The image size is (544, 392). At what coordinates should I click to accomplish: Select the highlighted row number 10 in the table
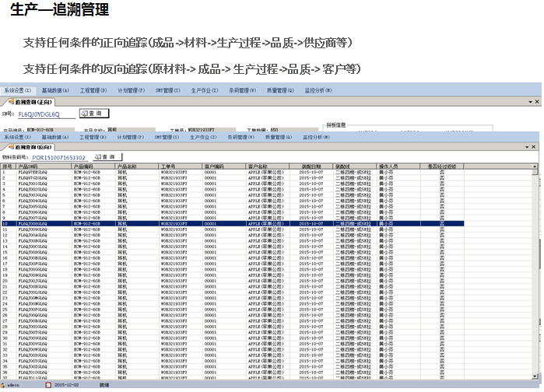pos(6,223)
